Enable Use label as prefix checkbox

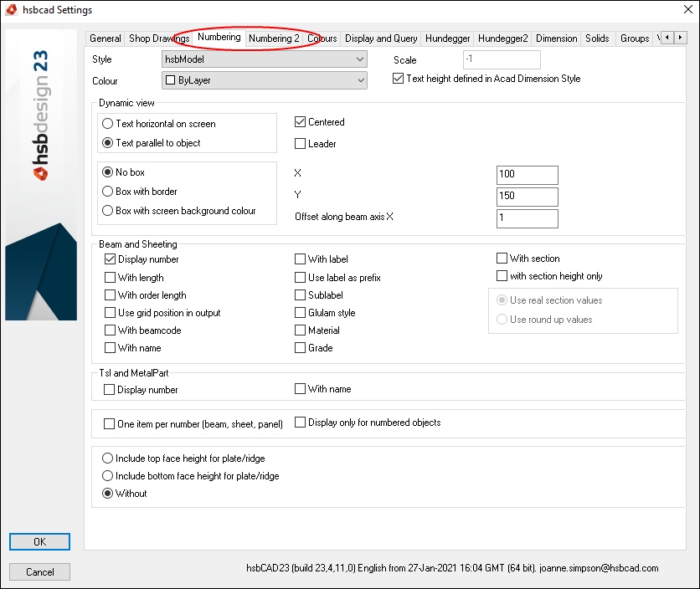click(337, 278)
